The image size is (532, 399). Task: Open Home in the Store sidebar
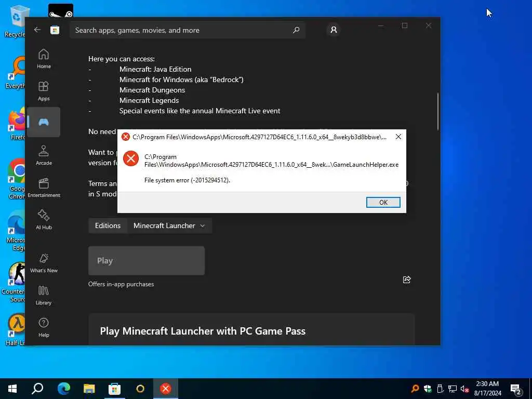coord(44,59)
